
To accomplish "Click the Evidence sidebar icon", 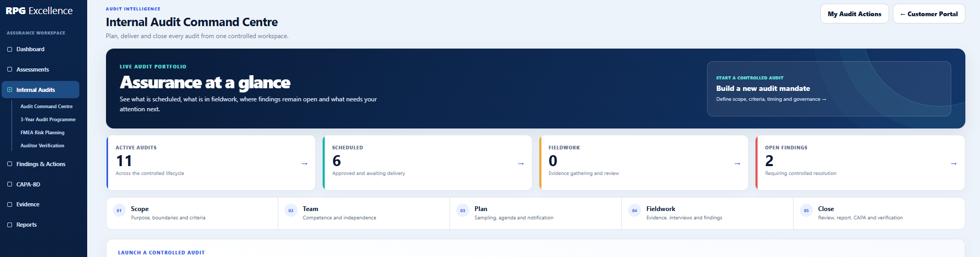I will point(9,204).
